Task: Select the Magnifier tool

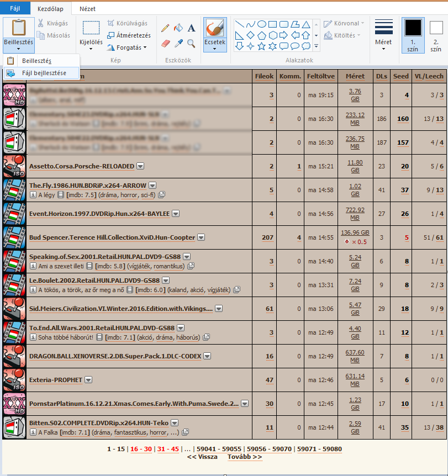Action: 191,43
